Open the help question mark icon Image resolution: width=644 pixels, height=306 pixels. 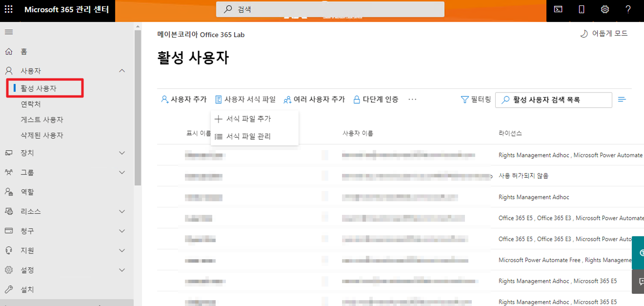(x=628, y=9)
